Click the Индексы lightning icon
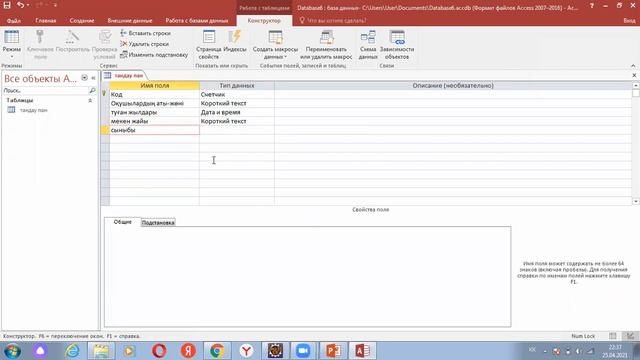The image size is (640, 360). tap(235, 42)
